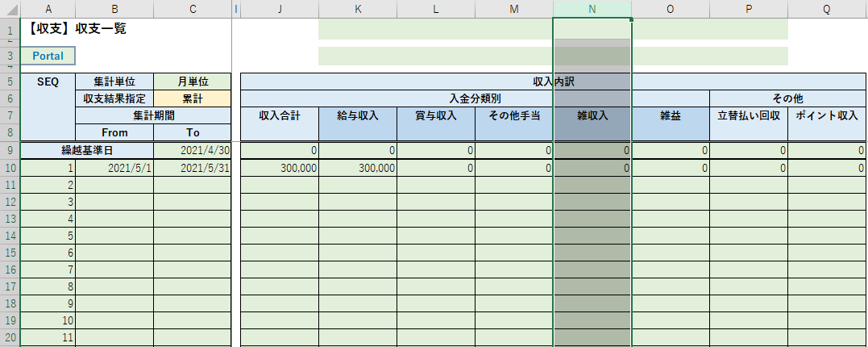Click 300,000 under 収入合計
The image size is (868, 347).
280,167
